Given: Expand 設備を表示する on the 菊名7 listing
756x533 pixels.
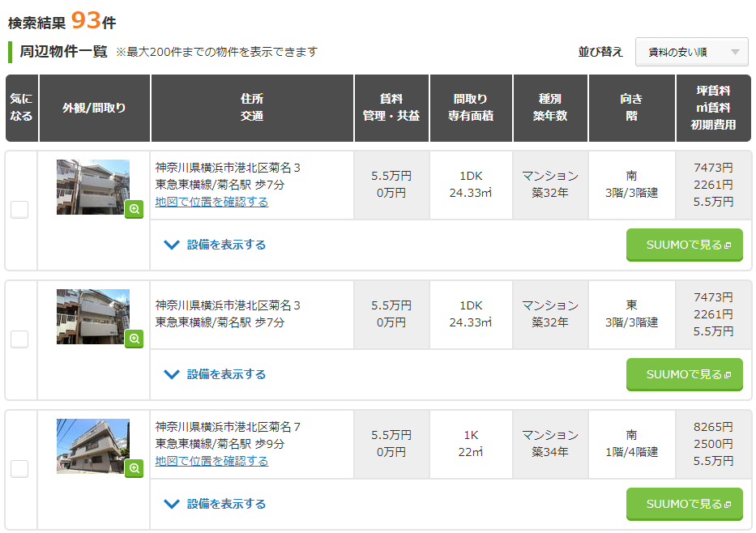Looking at the screenshot, I should tap(216, 504).
